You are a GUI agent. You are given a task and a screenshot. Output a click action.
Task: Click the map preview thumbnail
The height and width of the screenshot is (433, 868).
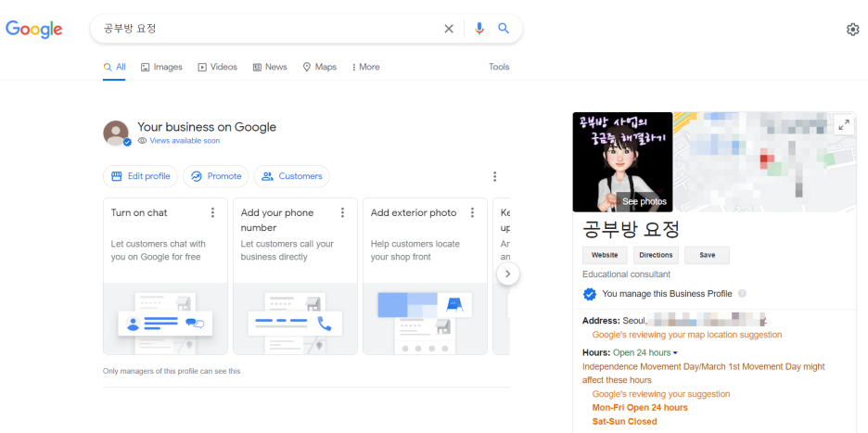(765, 162)
